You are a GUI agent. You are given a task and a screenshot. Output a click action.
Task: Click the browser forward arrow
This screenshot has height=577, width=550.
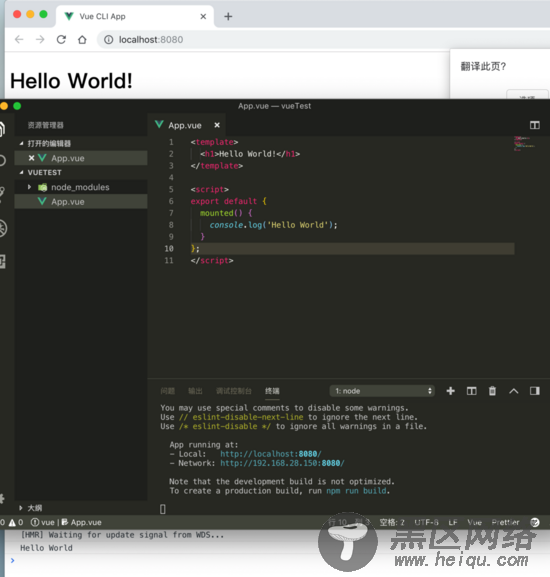40,39
